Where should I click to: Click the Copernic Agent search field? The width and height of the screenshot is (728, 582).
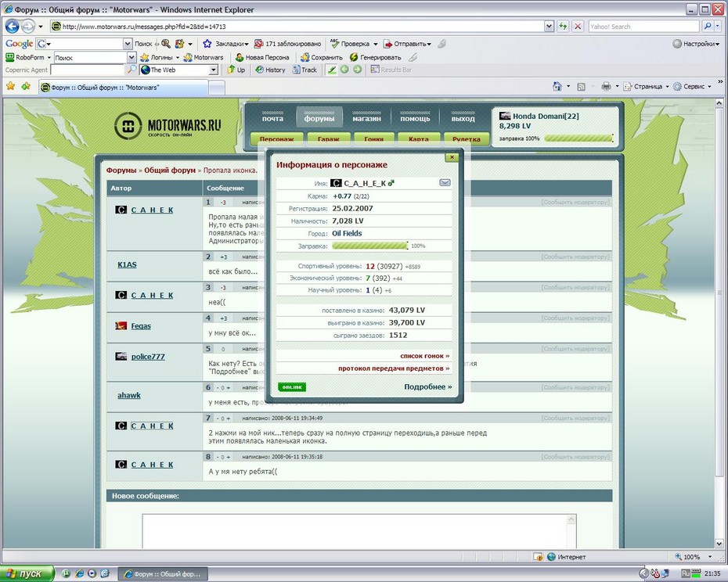(88, 70)
